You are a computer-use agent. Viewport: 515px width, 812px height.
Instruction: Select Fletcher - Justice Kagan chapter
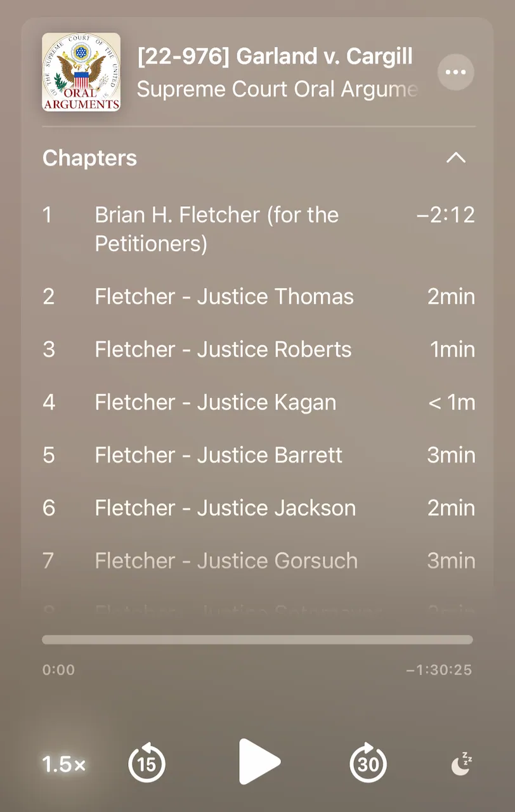(259, 402)
